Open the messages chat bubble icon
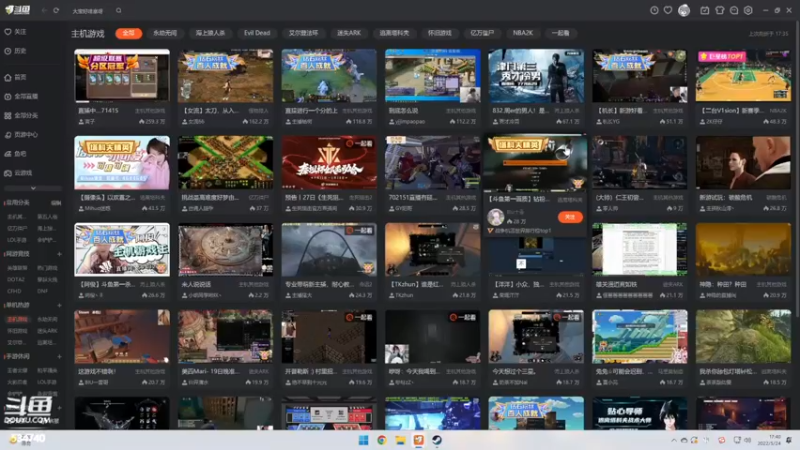Viewport: 800px width, 450px height. point(734,10)
